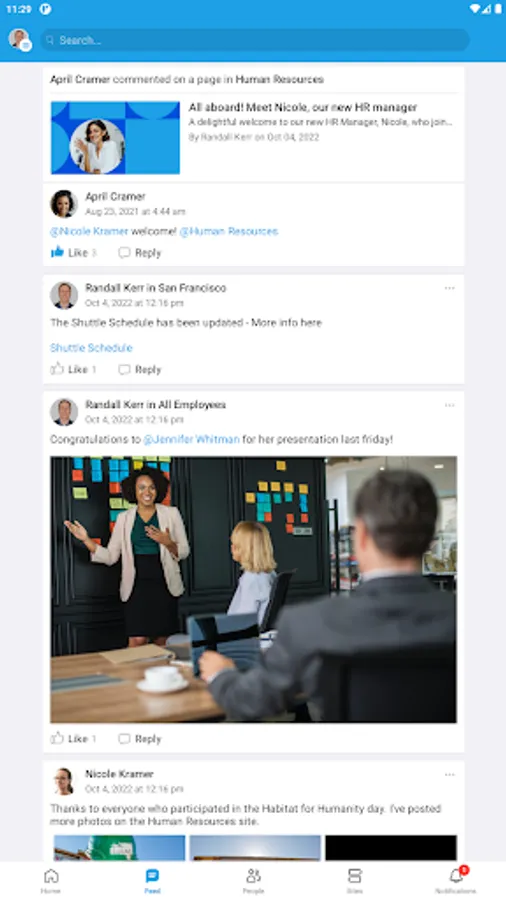Tap the user profile avatar in header

pyautogui.click(x=19, y=39)
